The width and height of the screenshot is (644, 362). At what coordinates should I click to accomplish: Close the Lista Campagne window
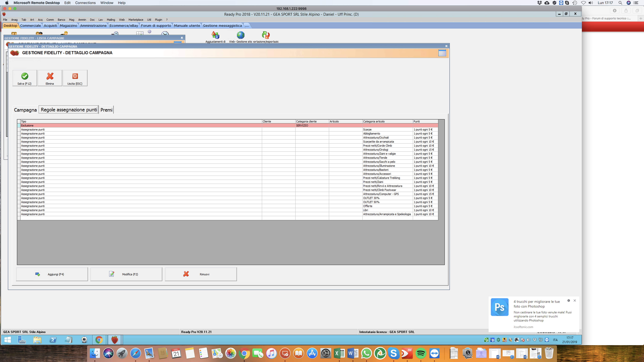tap(182, 38)
